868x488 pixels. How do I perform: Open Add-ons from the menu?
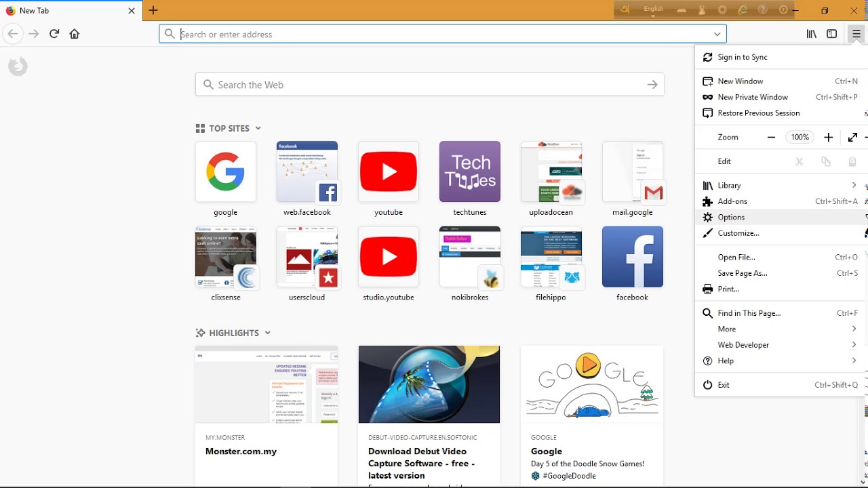(781, 201)
